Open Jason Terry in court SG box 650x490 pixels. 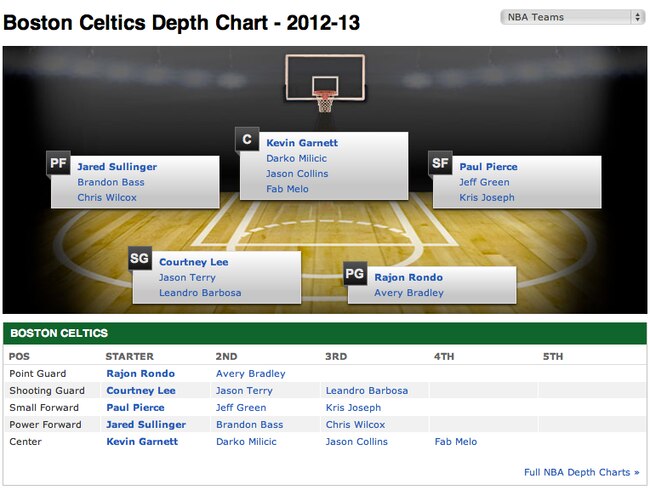187,277
